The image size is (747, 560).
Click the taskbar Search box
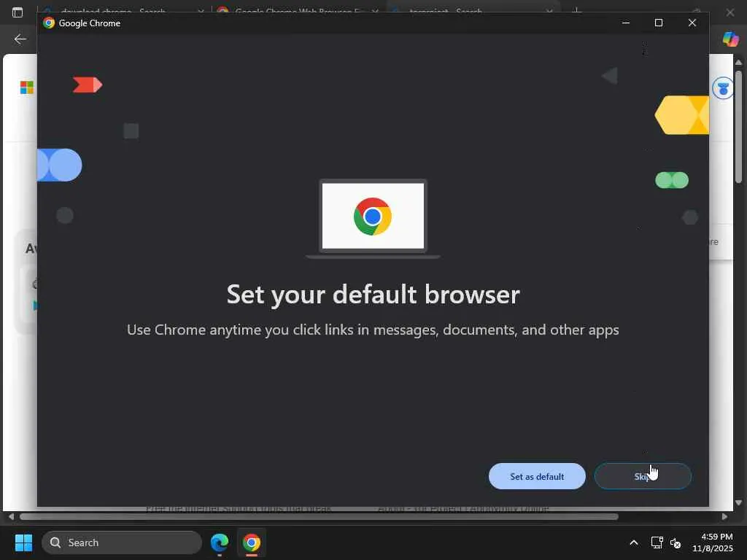point(122,542)
